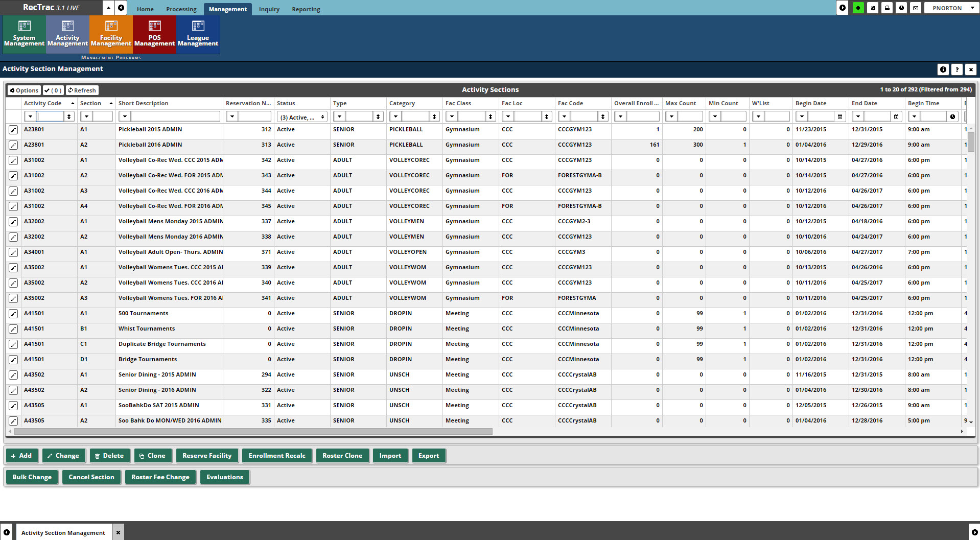
Task: Click edit pencil for Pickleball 2015 ADMIN row
Action: 13,130
